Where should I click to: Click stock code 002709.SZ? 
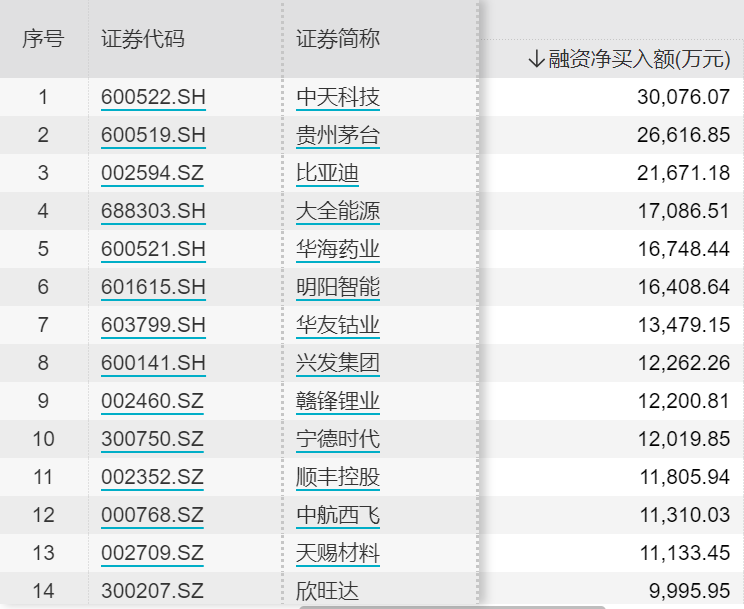click(152, 553)
